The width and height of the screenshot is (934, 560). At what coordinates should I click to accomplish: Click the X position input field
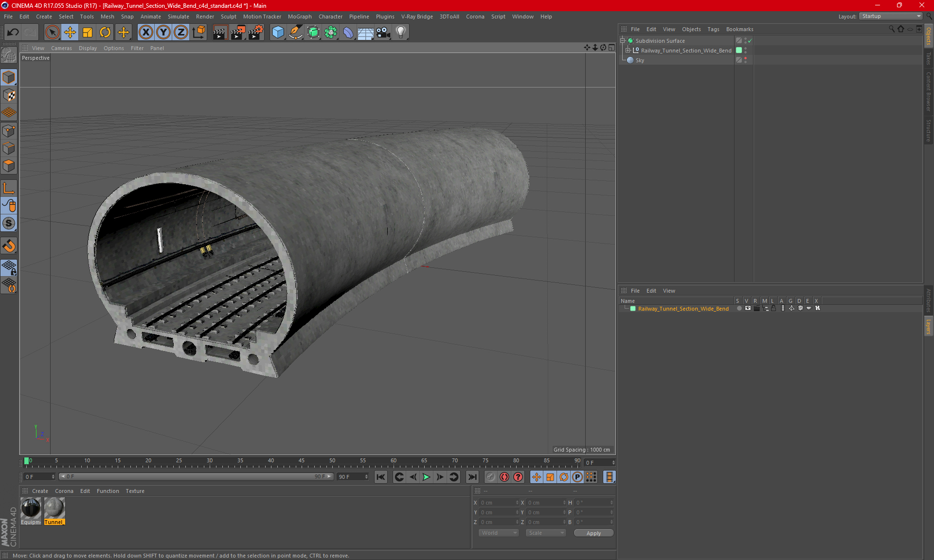click(x=499, y=503)
